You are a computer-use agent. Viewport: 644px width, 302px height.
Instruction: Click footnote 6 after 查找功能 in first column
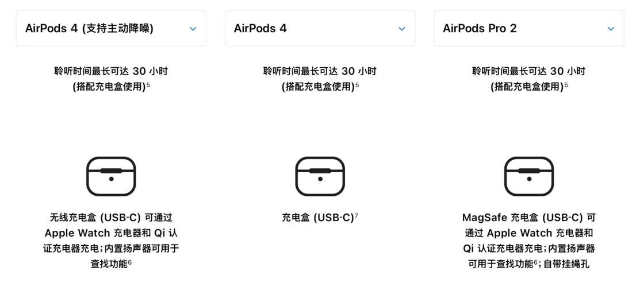130,262
